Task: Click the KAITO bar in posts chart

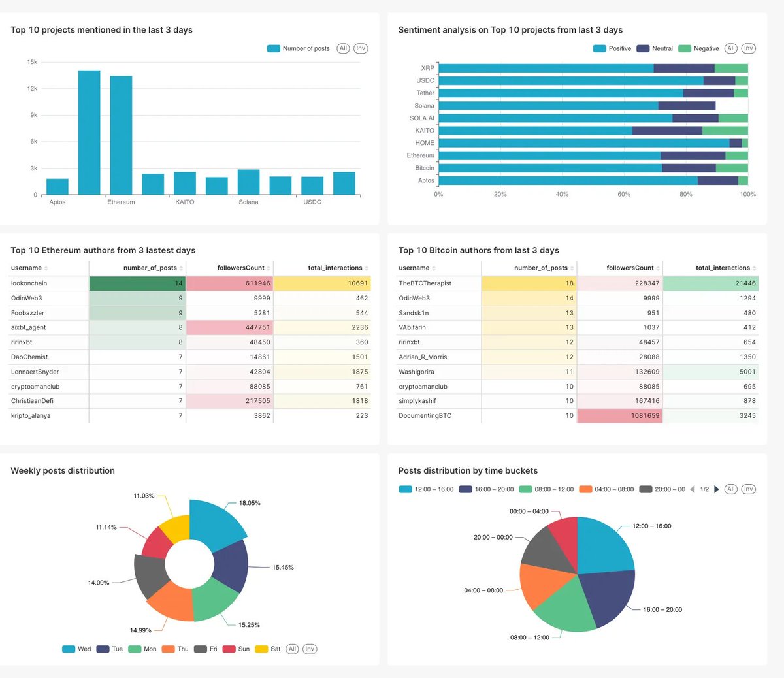Action: [x=185, y=184]
